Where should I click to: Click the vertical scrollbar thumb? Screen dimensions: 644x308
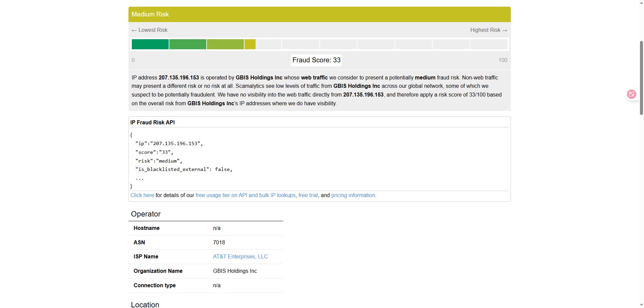pyautogui.click(x=641, y=77)
